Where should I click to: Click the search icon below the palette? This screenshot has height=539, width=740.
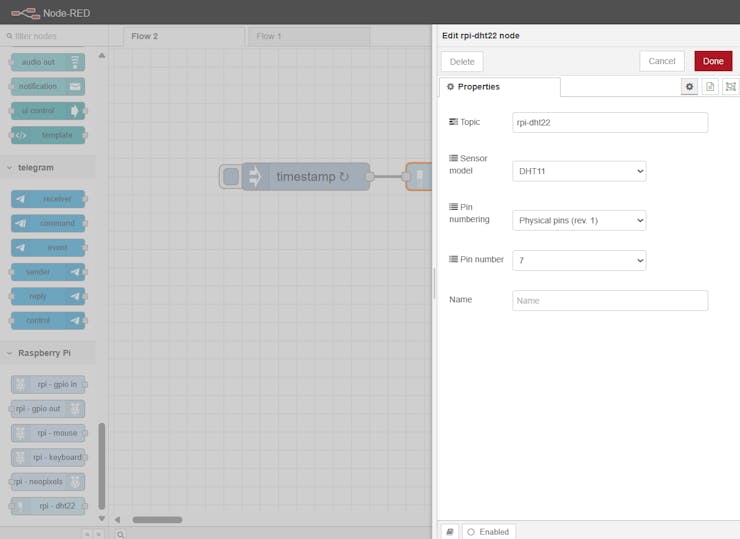click(120, 534)
